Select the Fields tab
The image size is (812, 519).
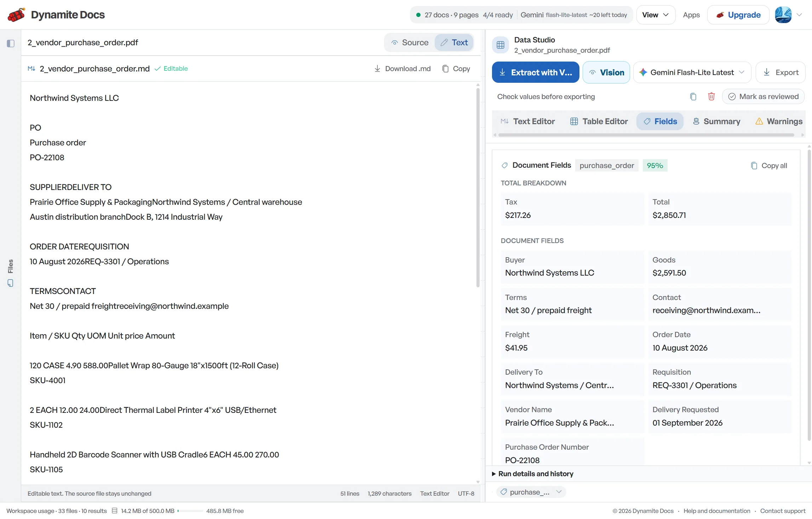(660, 121)
